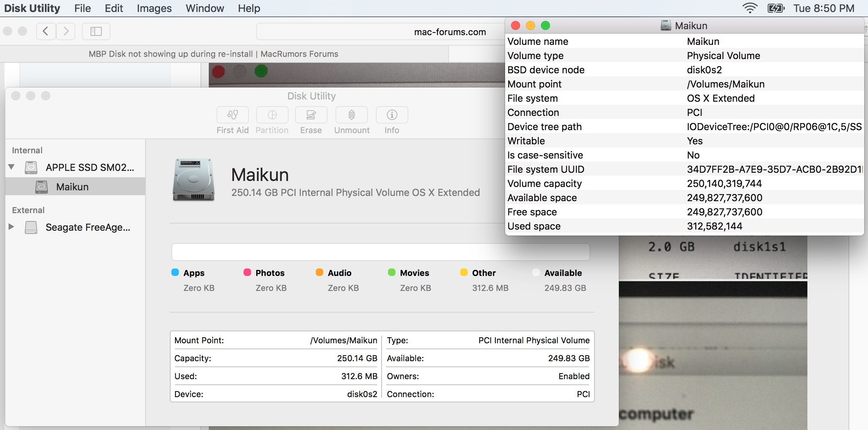Run First Aid on Maikun
The width and height of the screenshot is (868, 430).
tap(232, 115)
